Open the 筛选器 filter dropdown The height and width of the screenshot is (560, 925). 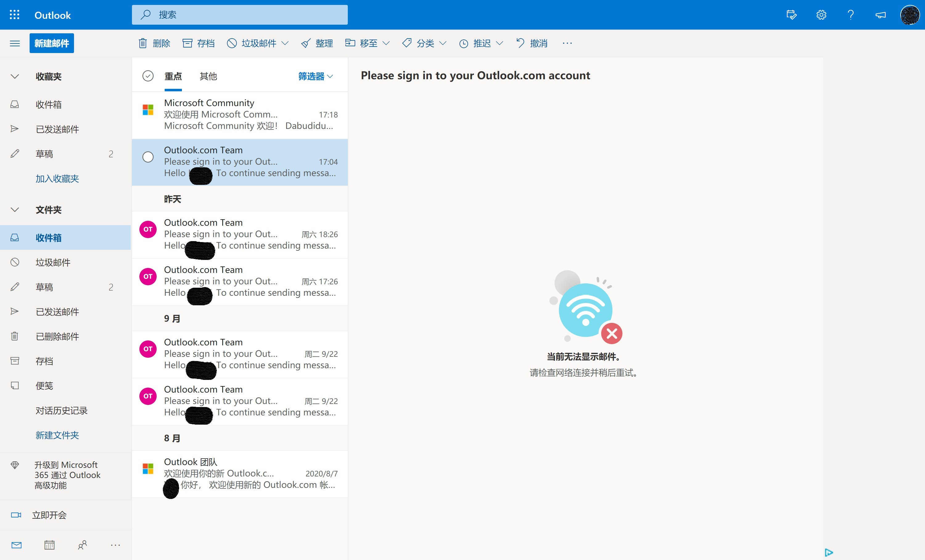(x=315, y=76)
